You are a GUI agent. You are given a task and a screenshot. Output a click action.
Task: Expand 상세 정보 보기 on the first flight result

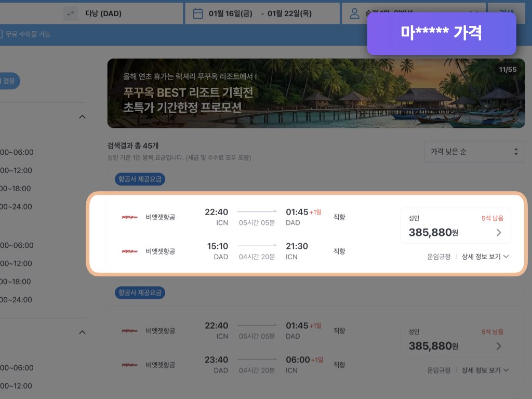click(x=481, y=256)
